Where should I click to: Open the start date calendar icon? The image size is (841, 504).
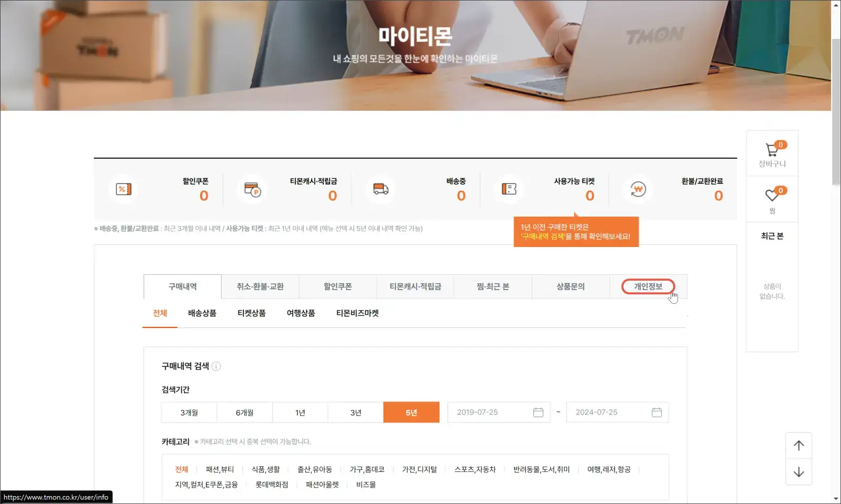[538, 413]
